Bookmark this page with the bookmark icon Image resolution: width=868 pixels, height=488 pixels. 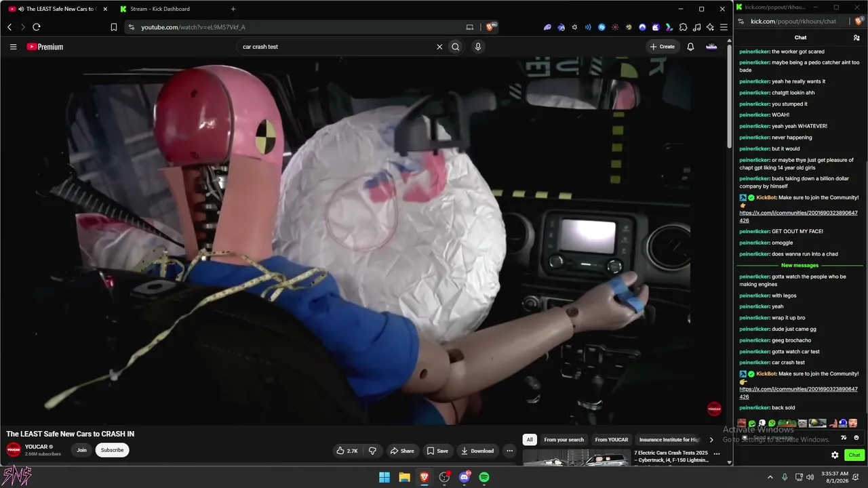pyautogui.click(x=114, y=27)
